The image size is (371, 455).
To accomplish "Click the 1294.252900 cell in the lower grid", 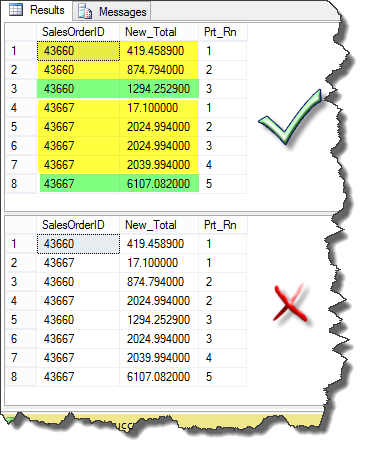I will (x=159, y=320).
